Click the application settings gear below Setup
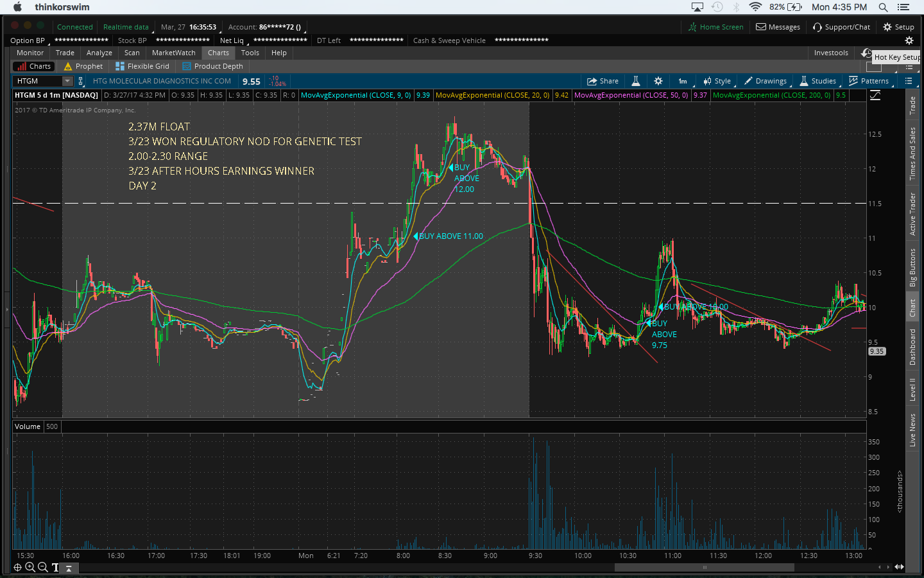The width and height of the screenshot is (924, 578). click(x=909, y=40)
